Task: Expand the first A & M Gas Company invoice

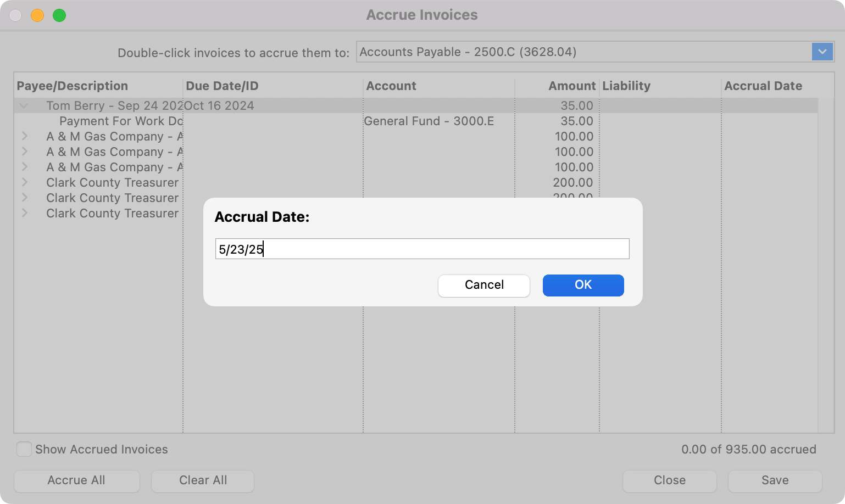Action: (x=25, y=136)
